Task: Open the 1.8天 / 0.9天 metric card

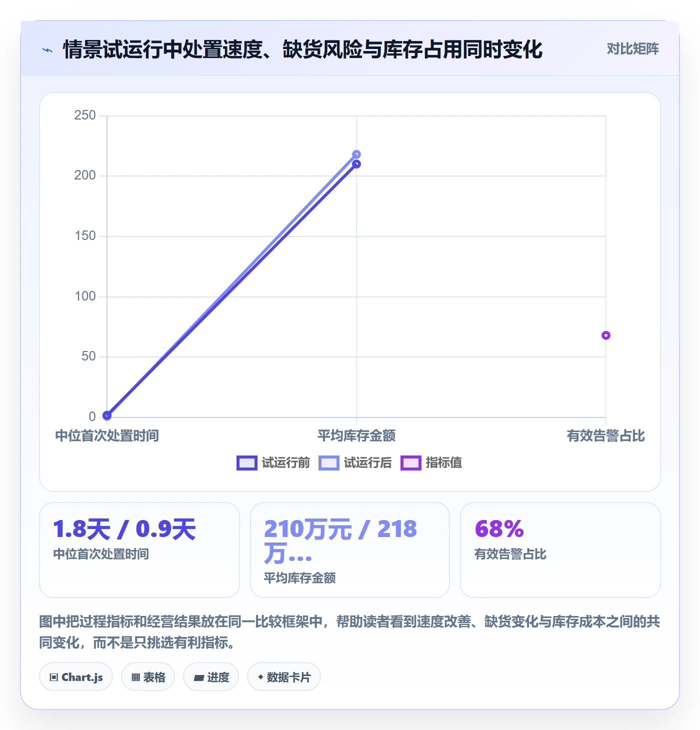Action: tap(139, 550)
